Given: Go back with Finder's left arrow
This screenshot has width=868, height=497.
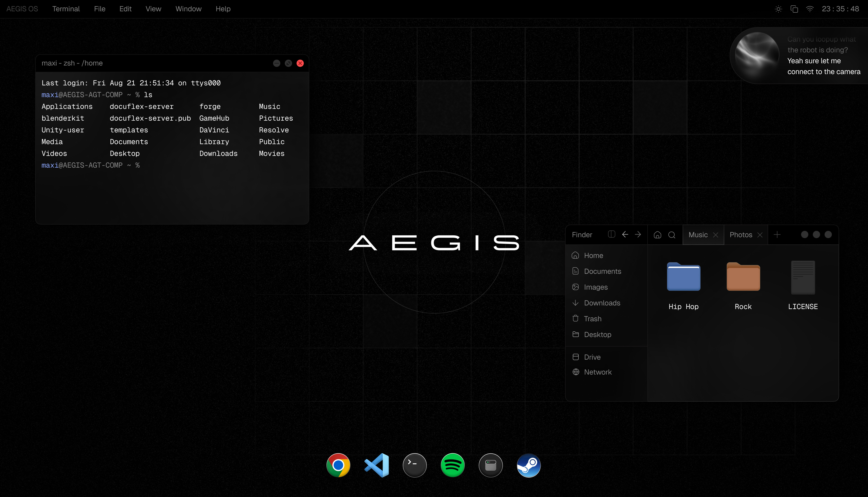Looking at the screenshot, I should (625, 234).
